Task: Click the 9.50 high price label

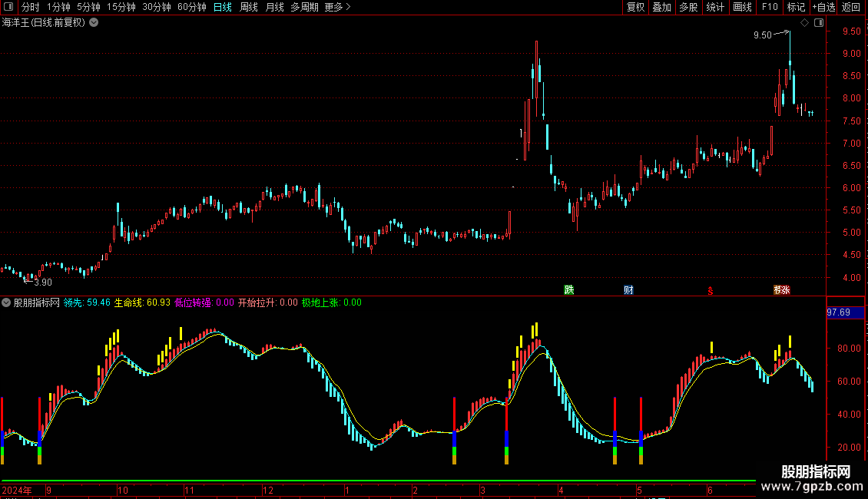Action: 762,35
